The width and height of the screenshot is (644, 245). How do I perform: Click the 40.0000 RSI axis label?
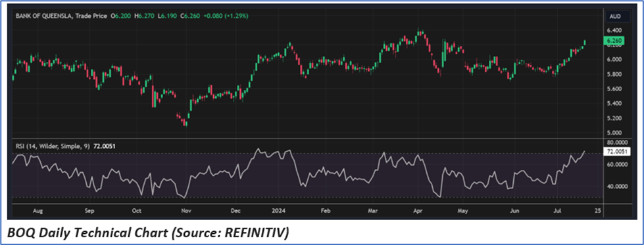click(617, 187)
